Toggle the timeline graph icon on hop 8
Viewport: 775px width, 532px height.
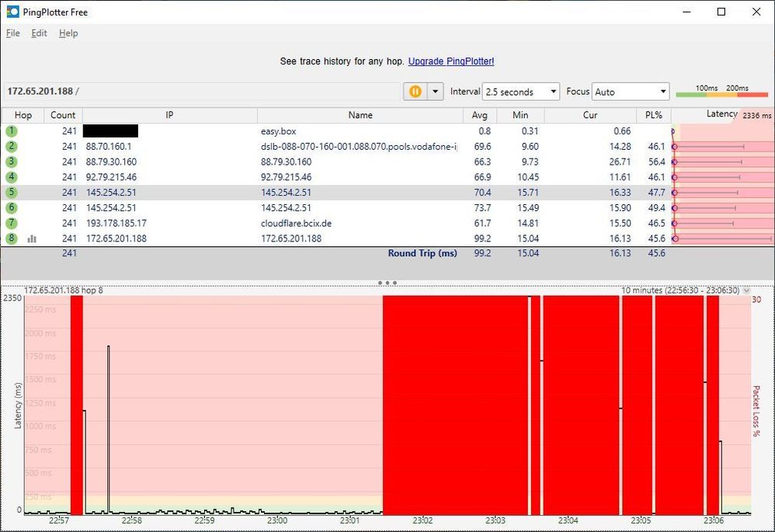coord(32,238)
